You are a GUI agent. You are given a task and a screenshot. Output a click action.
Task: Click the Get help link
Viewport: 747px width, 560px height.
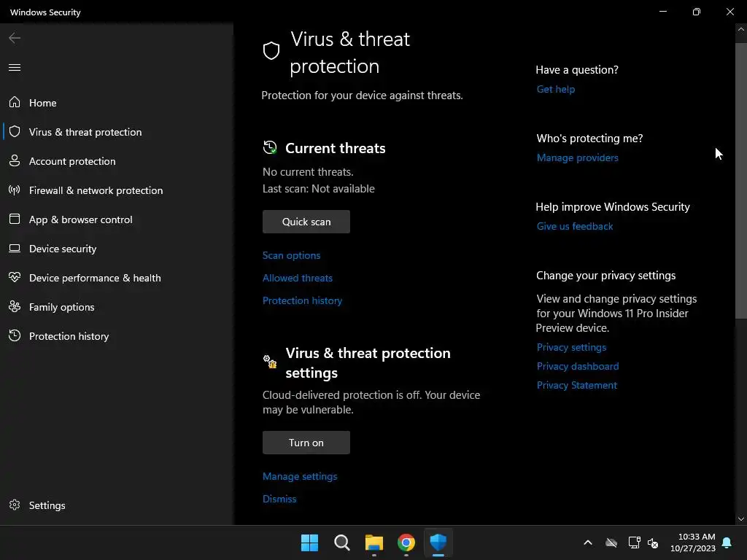[555, 89]
